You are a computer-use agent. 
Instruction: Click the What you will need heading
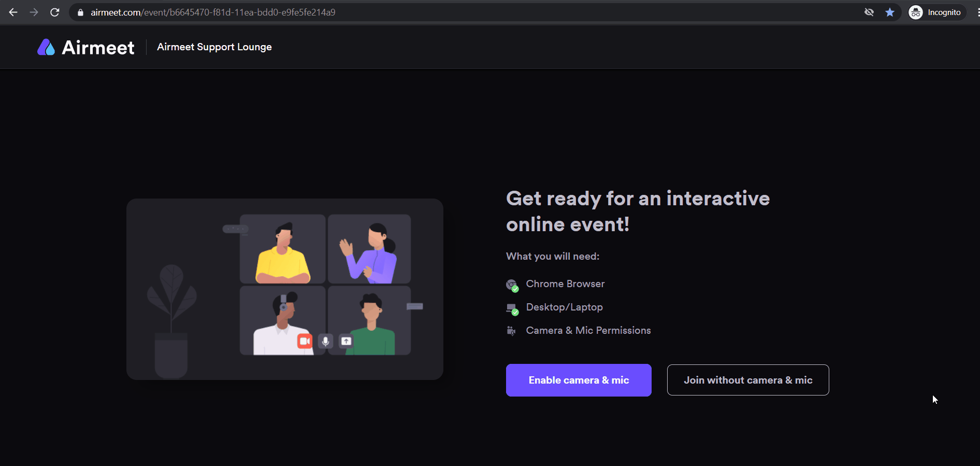(553, 256)
